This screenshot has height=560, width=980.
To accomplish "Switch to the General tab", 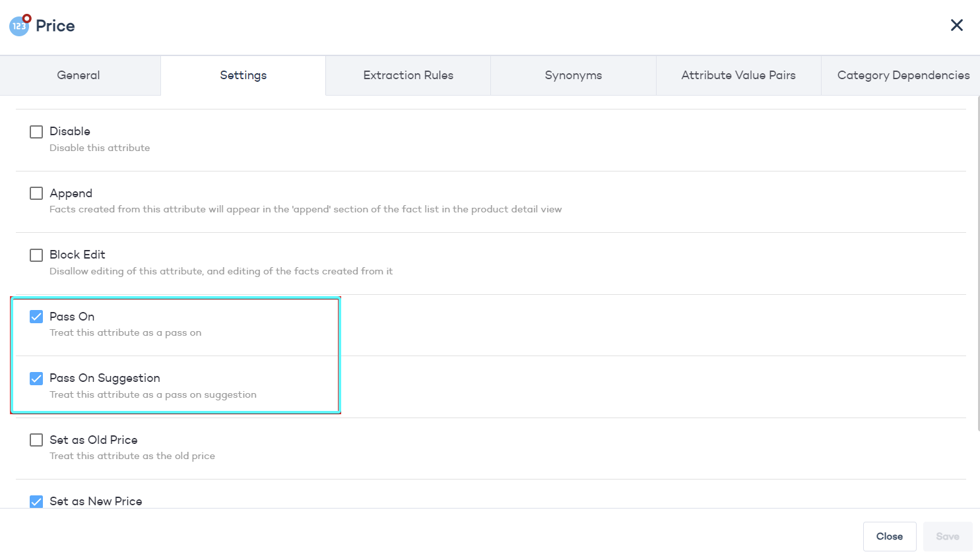I will (79, 75).
